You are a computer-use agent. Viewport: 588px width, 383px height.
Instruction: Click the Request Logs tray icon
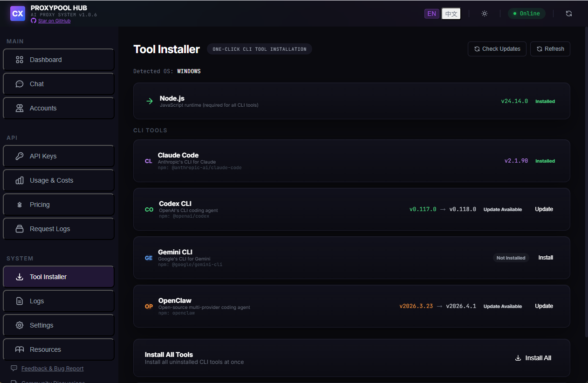point(20,229)
